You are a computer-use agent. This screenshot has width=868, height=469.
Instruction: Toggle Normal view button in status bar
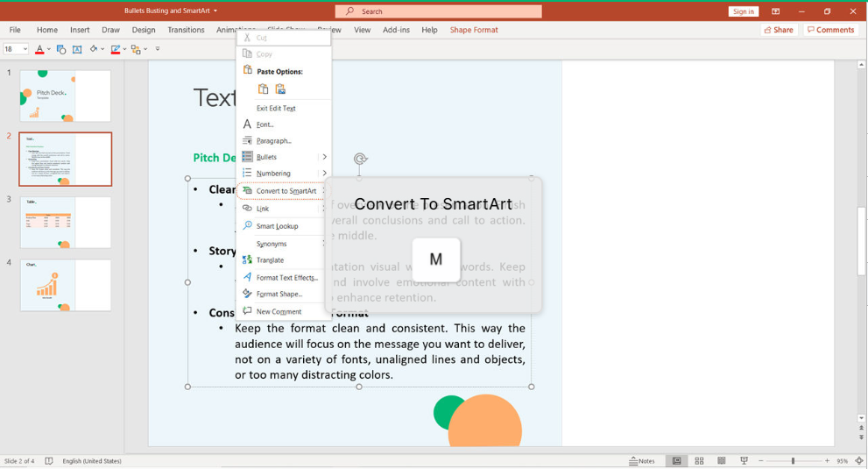(676, 460)
